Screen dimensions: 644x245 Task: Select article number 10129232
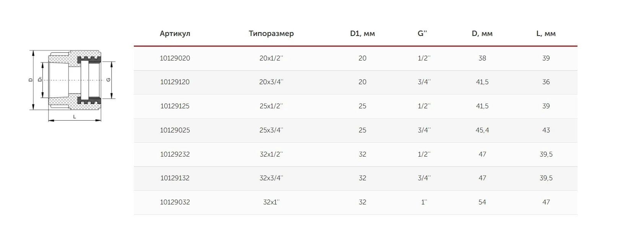(x=175, y=154)
